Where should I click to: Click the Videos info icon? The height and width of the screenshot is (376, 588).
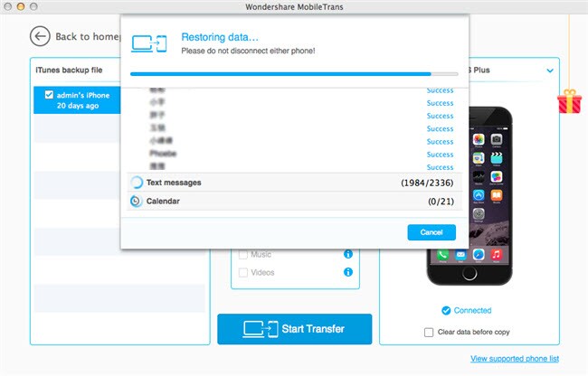point(348,272)
